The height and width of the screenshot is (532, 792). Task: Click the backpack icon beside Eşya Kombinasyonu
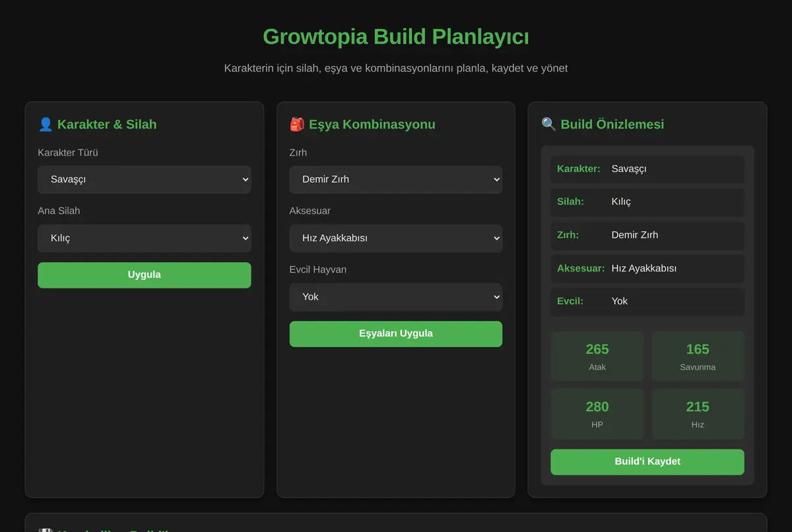[x=297, y=124]
